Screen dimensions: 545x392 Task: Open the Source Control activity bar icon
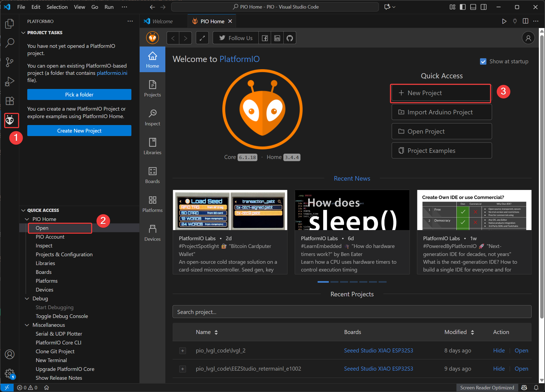point(10,62)
